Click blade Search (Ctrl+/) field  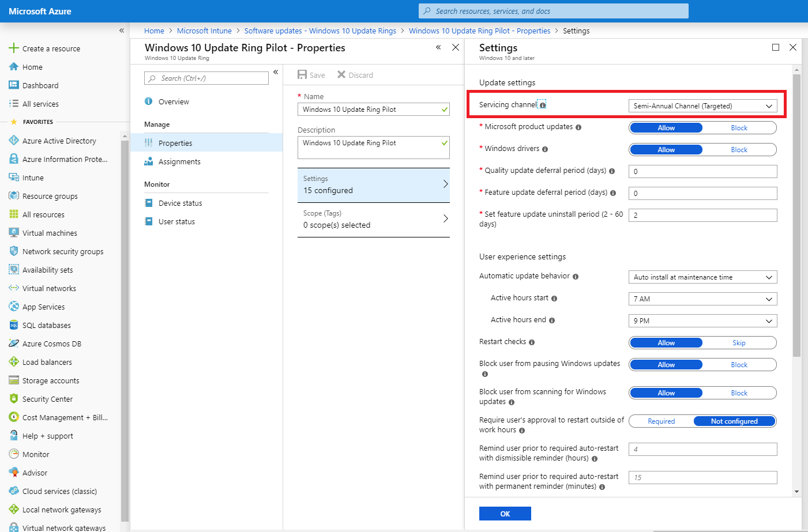tap(206, 78)
